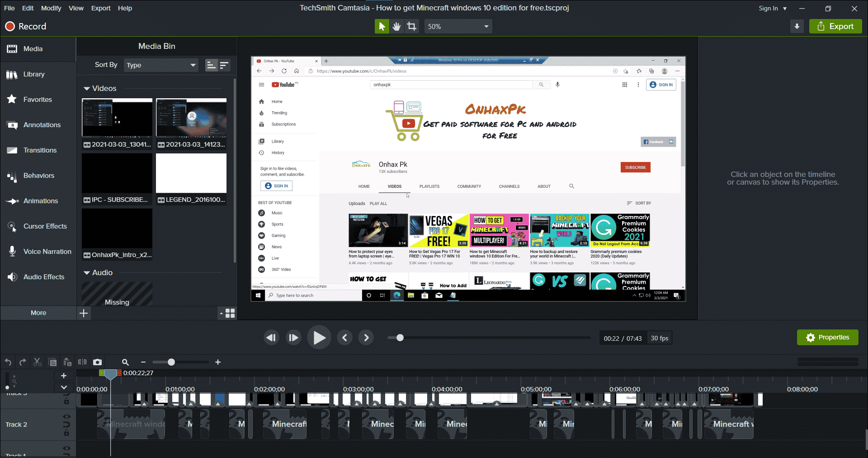This screenshot has width=868, height=458.
Task: Click the timeline zoom slider knob
Action: click(x=171, y=362)
